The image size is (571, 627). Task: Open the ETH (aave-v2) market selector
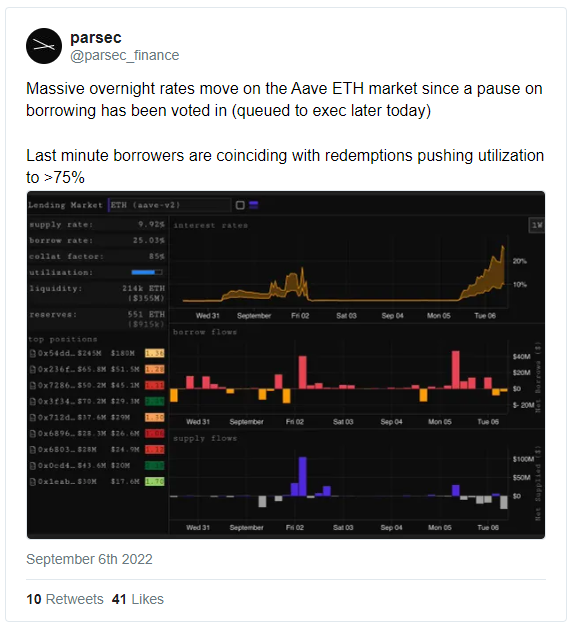click(x=170, y=205)
